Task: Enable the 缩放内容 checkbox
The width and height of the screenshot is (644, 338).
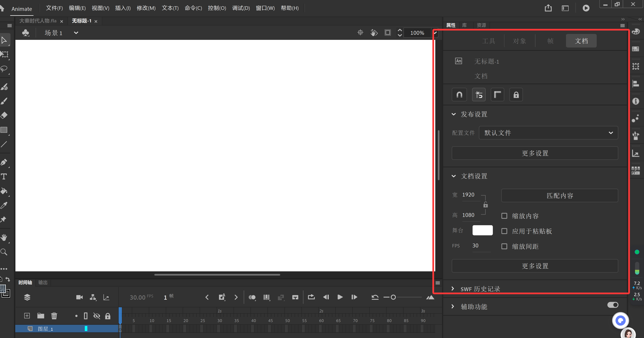Action: (504, 216)
